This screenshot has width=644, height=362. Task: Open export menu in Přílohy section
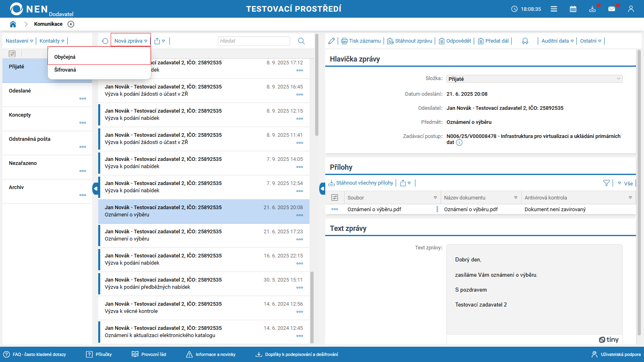click(405, 183)
